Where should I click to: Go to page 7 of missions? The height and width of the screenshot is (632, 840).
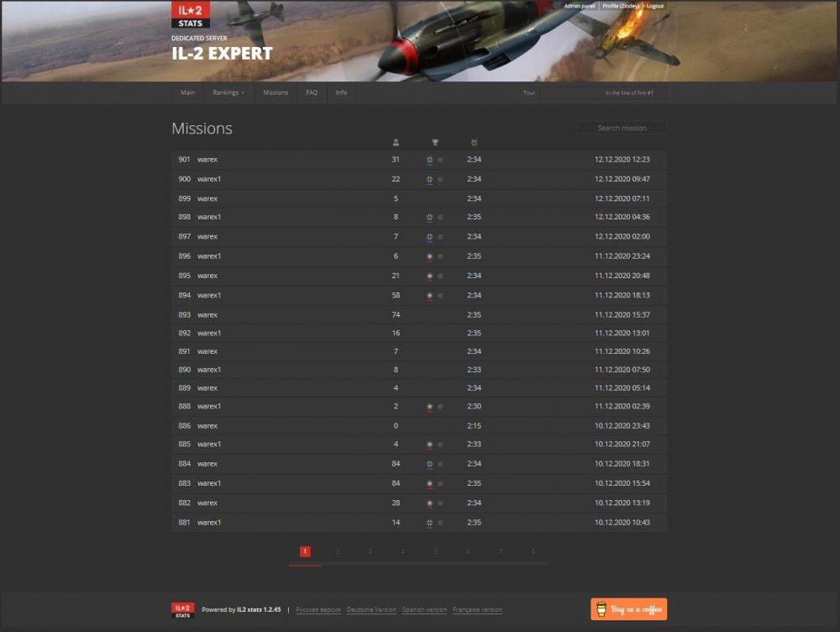click(501, 551)
